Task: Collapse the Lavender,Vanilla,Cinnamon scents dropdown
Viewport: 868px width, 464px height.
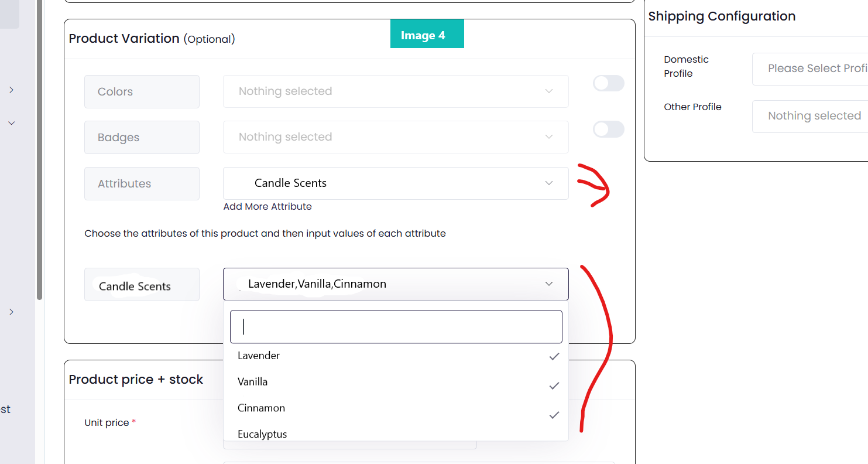Action: coord(396,284)
